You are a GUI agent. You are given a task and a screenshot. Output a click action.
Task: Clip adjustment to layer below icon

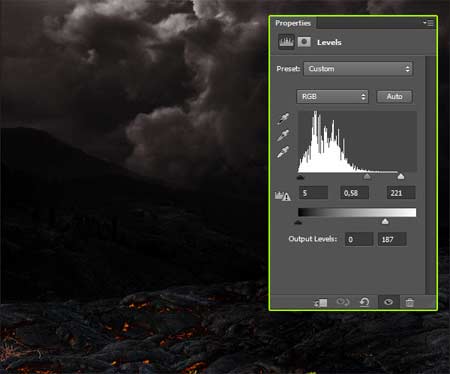[321, 302]
